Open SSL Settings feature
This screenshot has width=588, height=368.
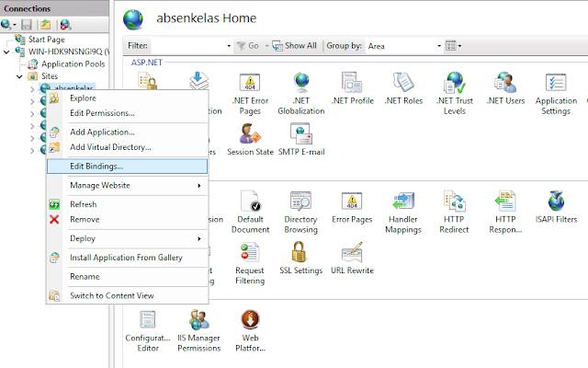pos(300,259)
